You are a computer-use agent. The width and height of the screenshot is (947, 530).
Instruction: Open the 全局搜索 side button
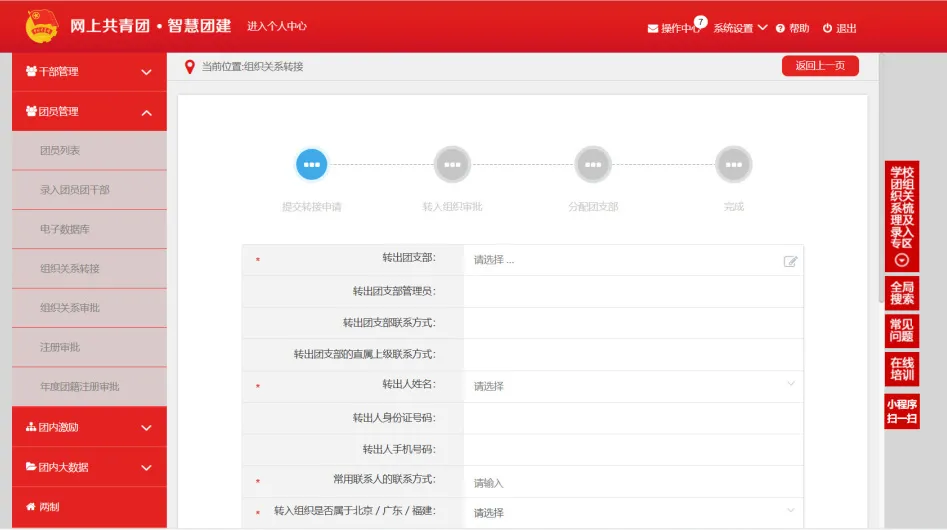click(x=901, y=293)
